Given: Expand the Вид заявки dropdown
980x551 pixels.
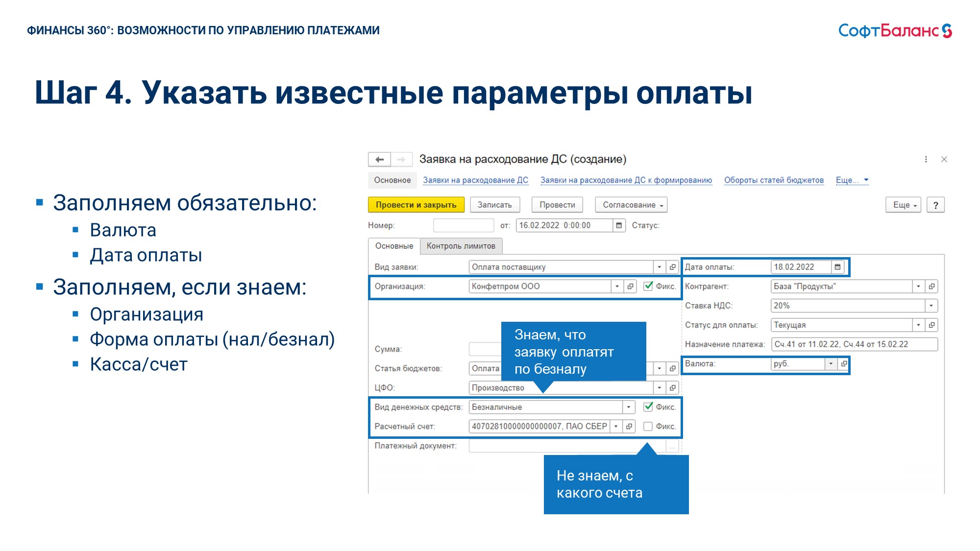Looking at the screenshot, I should click(x=660, y=267).
